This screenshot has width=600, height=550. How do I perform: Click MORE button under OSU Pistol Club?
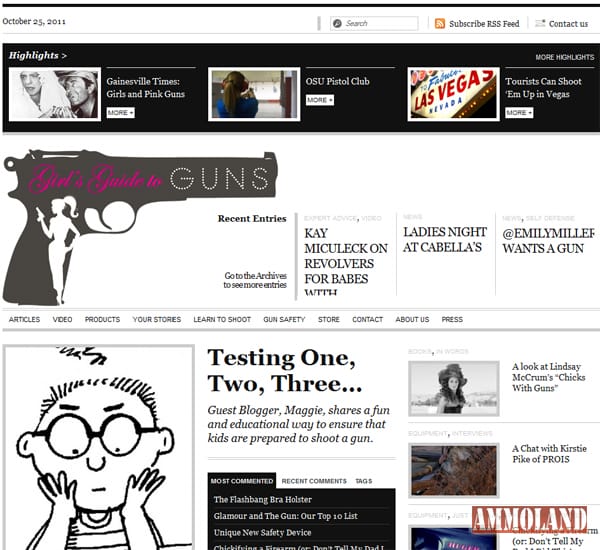pyautogui.click(x=320, y=100)
